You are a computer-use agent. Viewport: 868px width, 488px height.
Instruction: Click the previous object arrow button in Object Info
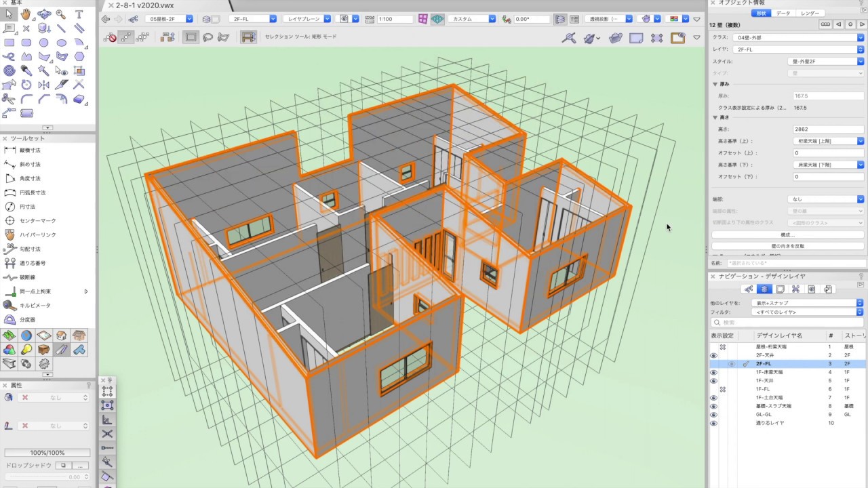click(x=839, y=24)
